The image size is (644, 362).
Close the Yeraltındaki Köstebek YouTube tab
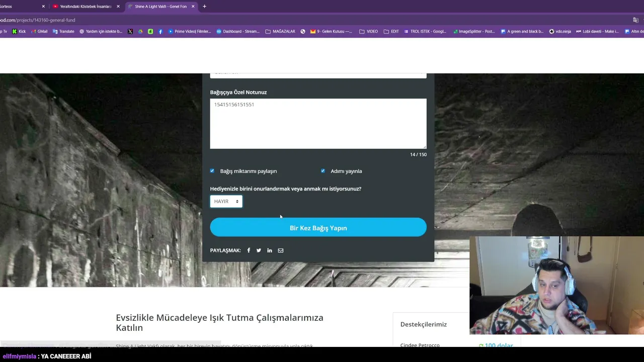click(x=118, y=7)
